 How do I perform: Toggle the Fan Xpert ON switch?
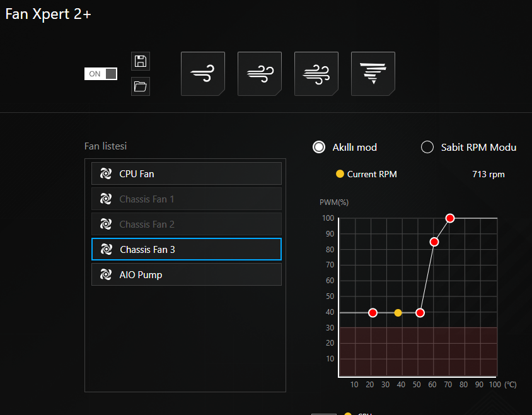point(101,74)
